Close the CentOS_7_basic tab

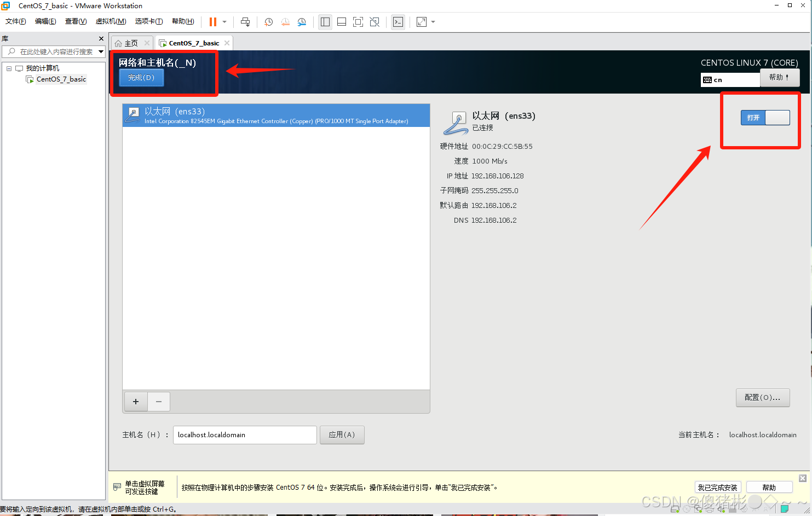tap(227, 43)
